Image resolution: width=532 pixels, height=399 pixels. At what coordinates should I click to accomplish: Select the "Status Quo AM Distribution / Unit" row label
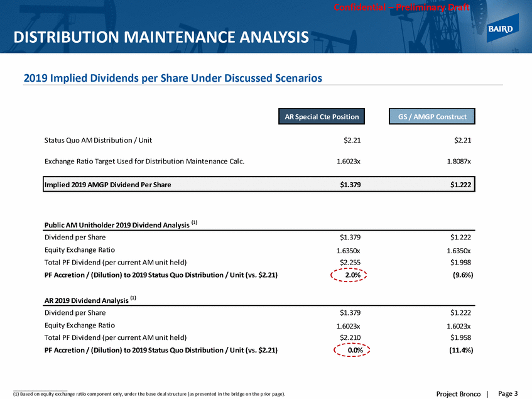(x=98, y=140)
